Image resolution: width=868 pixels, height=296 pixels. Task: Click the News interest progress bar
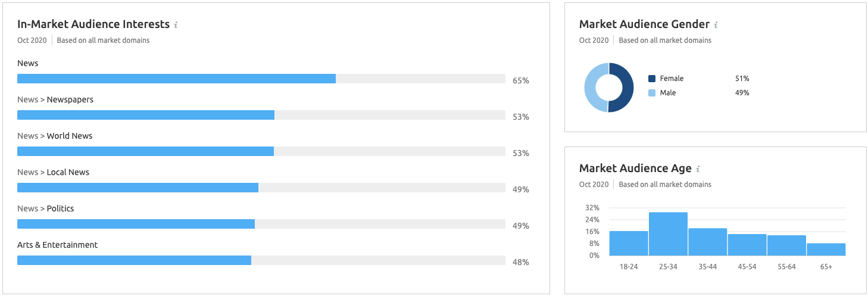pos(176,79)
